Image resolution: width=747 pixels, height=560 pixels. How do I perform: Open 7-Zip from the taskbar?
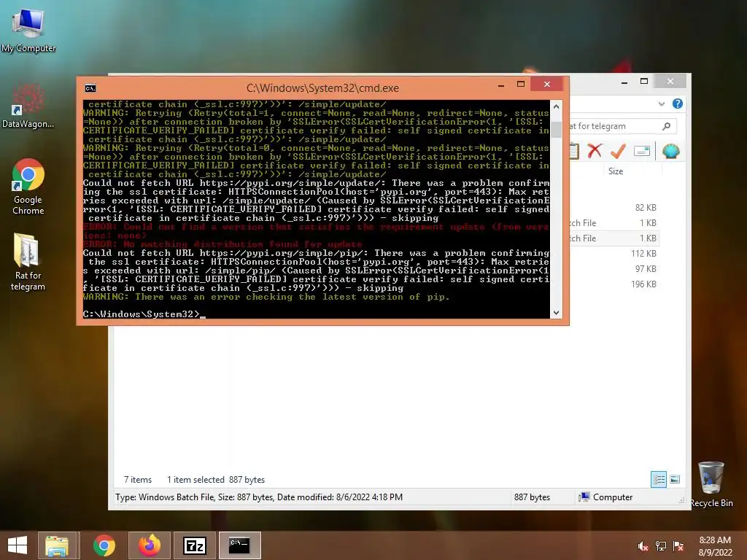[195, 545]
